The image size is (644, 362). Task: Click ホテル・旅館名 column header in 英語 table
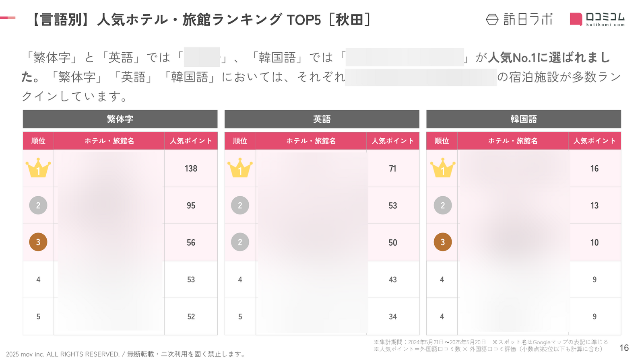311,141
